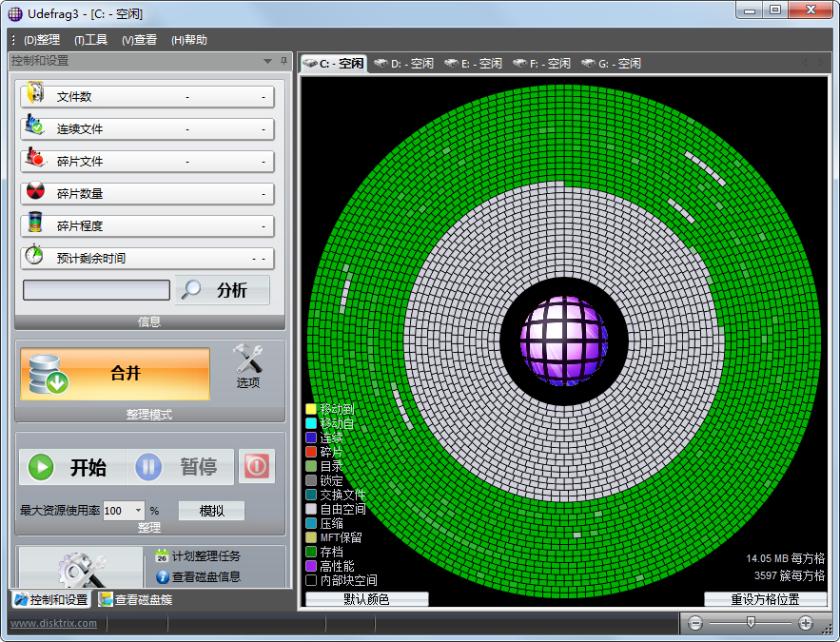The image size is (840, 642).
Task: Click the tab scroll right arrow
Action: pos(820,63)
